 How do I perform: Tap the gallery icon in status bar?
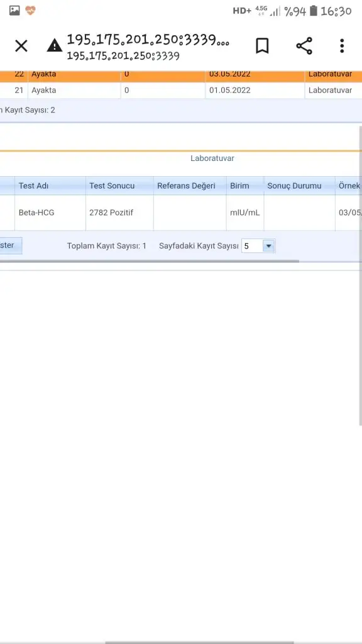click(14, 11)
